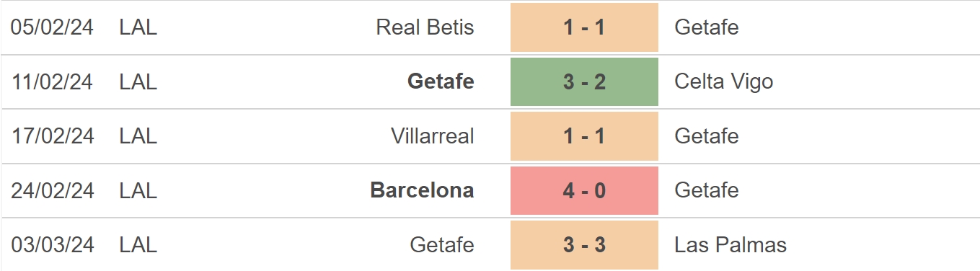Click Getafe in the Villarreal match row

[707, 135]
